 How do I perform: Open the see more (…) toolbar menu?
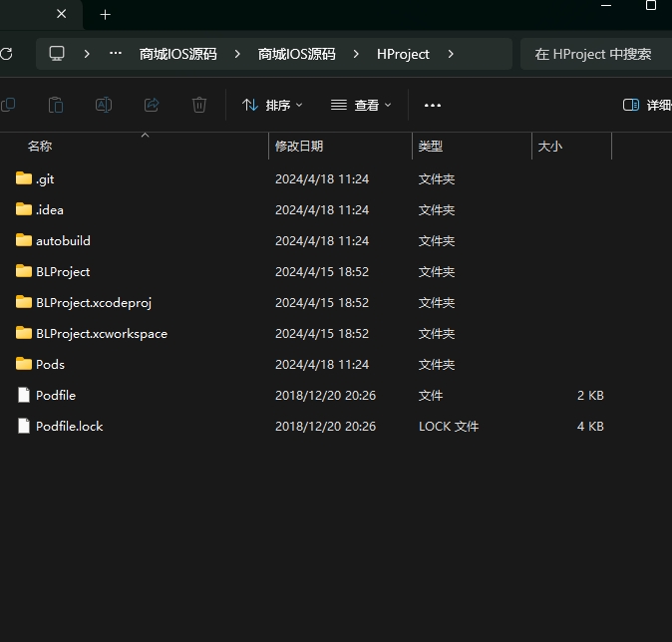pyautogui.click(x=433, y=105)
